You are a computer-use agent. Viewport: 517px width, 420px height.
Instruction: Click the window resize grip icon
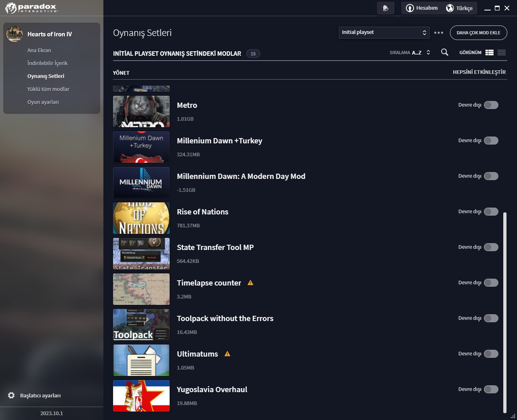(513, 416)
